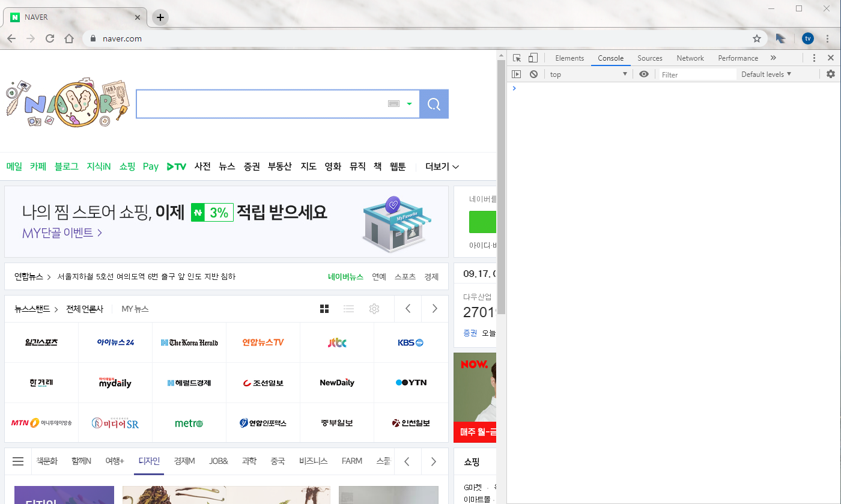
Task: Toggle the device toolbar icon
Action: coord(533,58)
